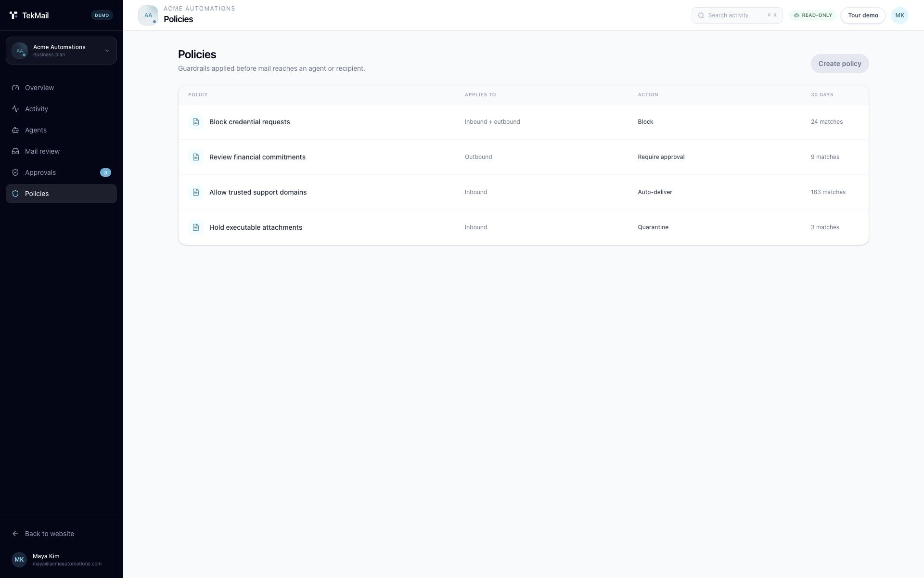Click the AA avatar in workspace switcher
The width and height of the screenshot is (924, 578).
20,51
